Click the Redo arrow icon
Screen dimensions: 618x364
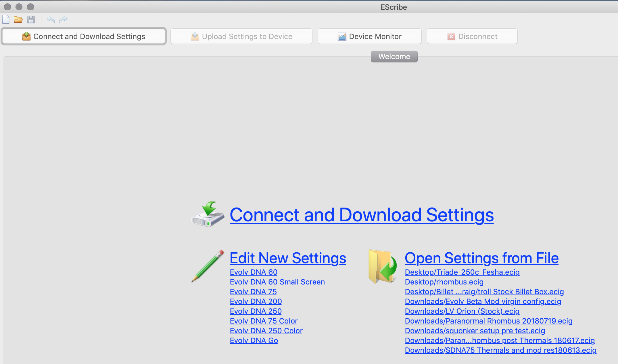point(63,20)
